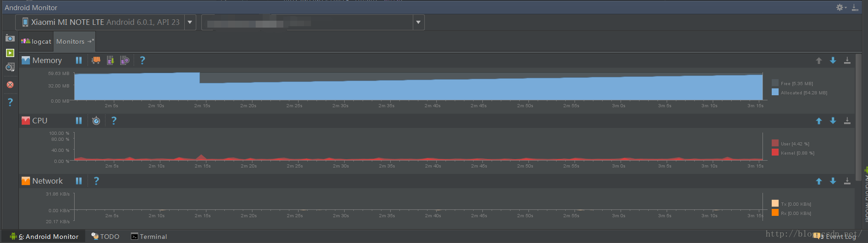Open Memory monitor help question mark

click(142, 60)
